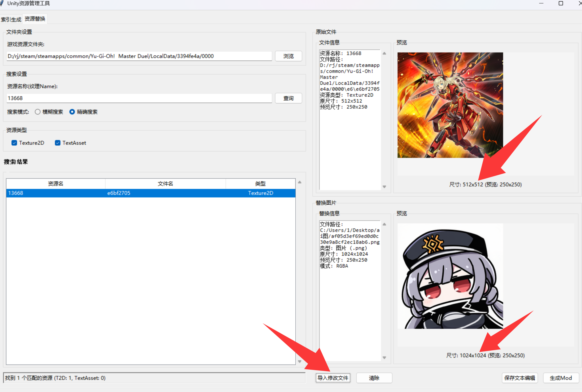The height and width of the screenshot is (392, 582).
Task: Switch to 资源替换 tab
Action: (x=35, y=19)
